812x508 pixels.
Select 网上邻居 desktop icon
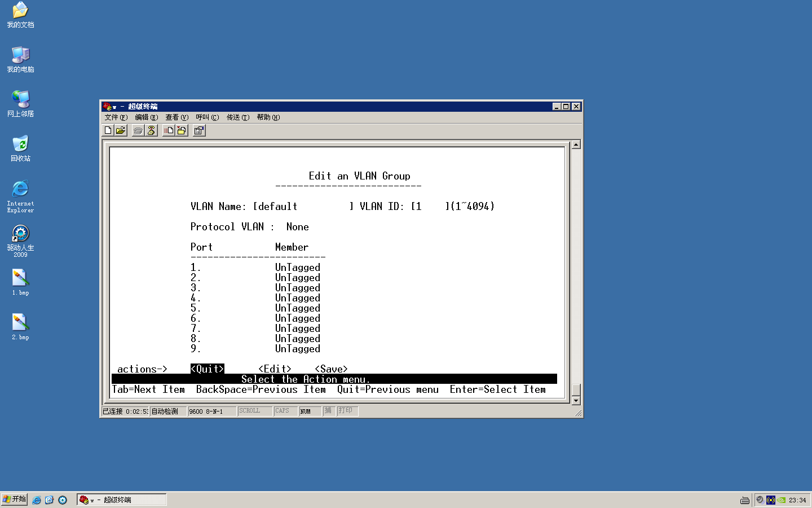click(x=20, y=104)
